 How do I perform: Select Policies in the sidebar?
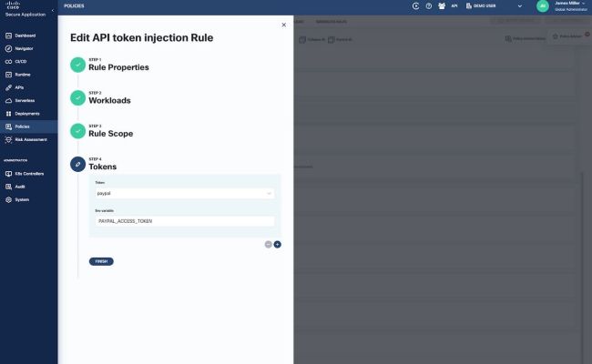tap(29, 126)
